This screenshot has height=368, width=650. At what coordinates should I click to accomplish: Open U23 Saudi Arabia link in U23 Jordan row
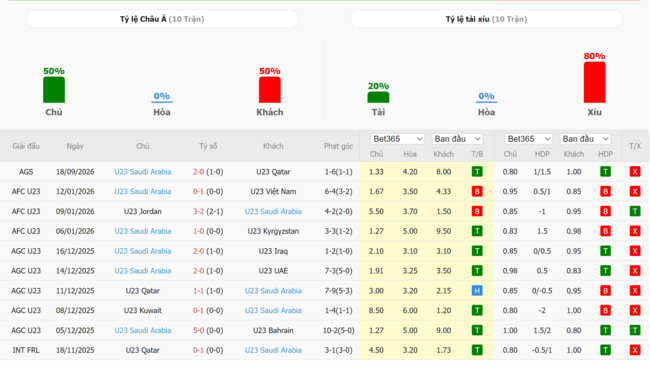click(273, 211)
